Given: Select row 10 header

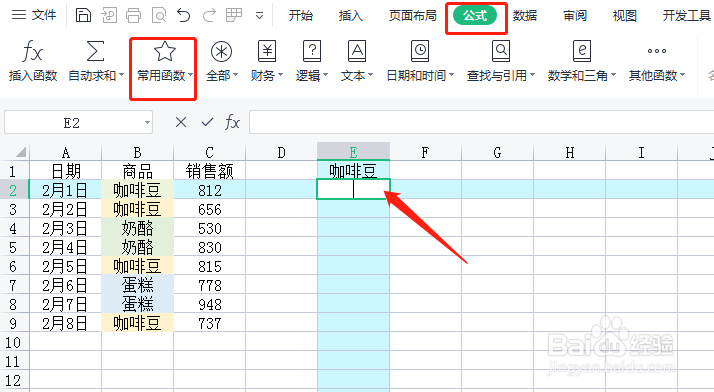Looking at the screenshot, I should 15,342.
